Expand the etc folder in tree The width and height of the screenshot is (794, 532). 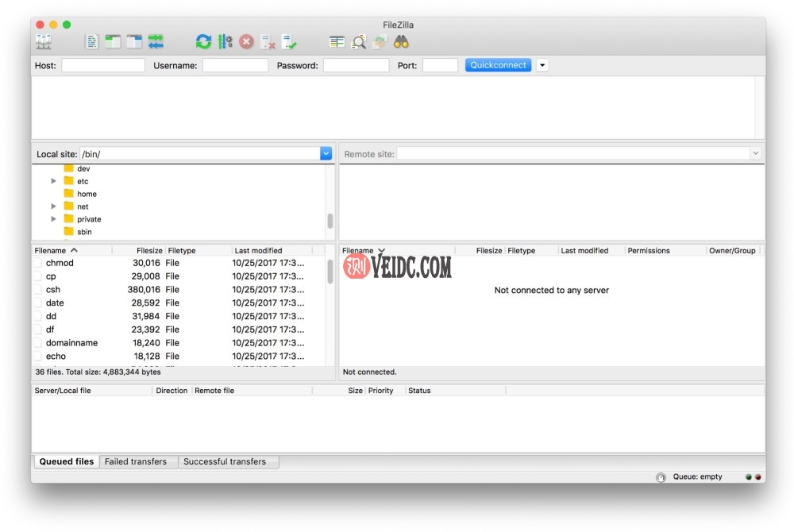pyautogui.click(x=54, y=182)
